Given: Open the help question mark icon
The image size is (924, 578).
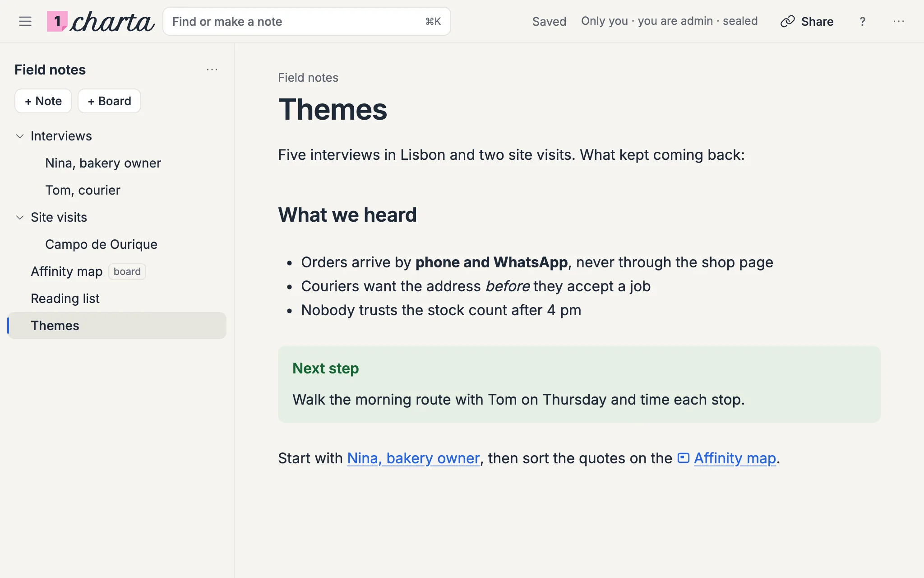Looking at the screenshot, I should point(862,21).
